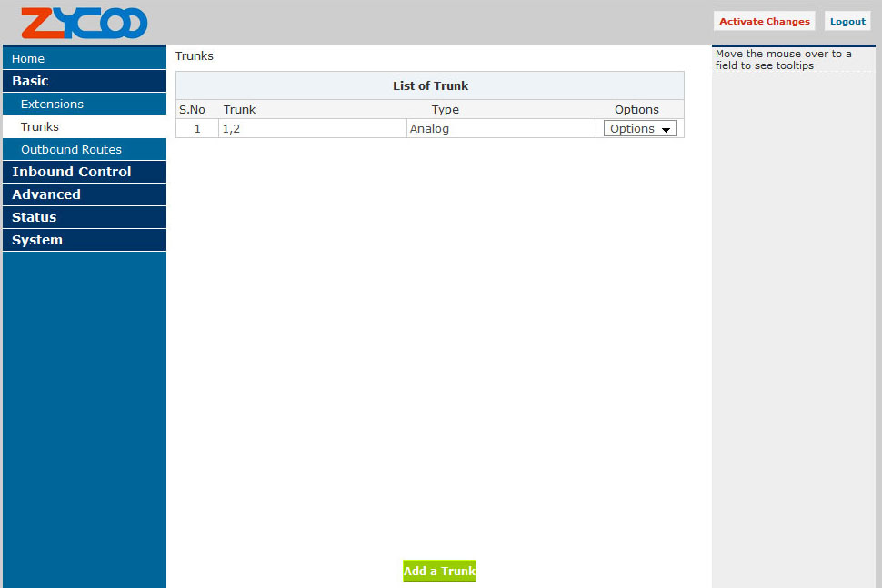Expand the Status section
Screen dimensions: 882x588
click(x=34, y=217)
